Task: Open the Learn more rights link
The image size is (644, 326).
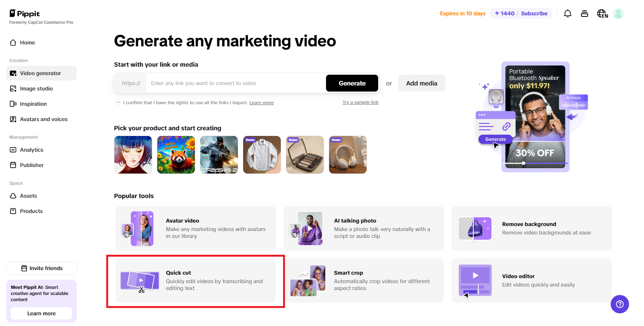Action: [x=262, y=103]
